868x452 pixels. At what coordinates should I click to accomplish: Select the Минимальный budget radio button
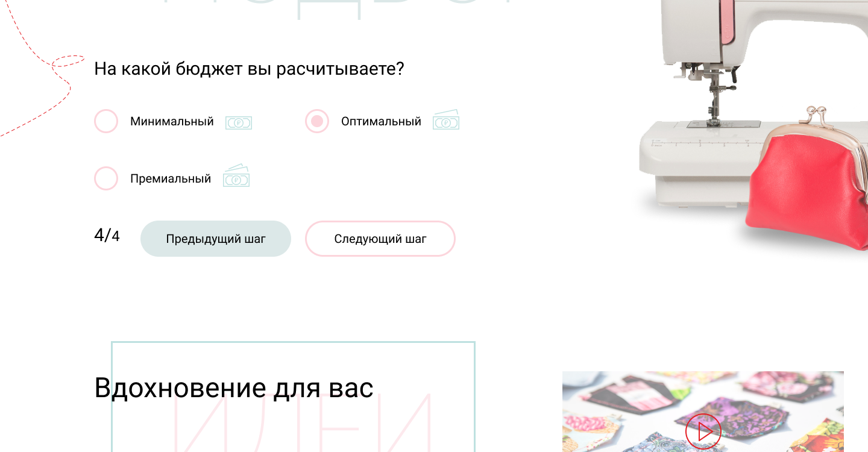(106, 121)
